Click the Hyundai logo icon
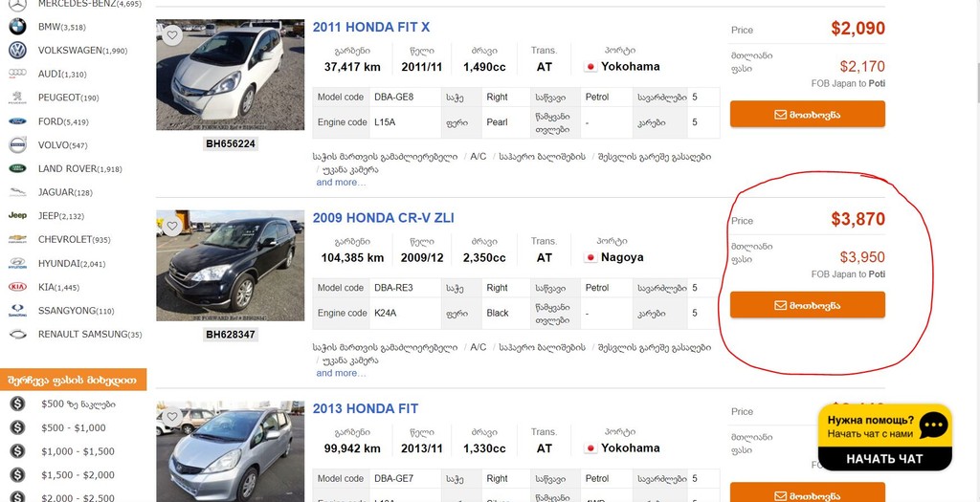980x502 pixels. pyautogui.click(x=17, y=263)
